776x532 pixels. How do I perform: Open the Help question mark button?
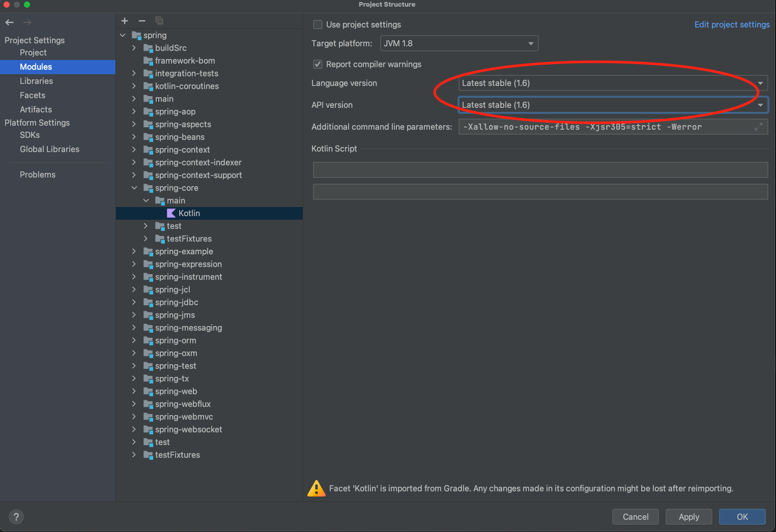(x=16, y=517)
